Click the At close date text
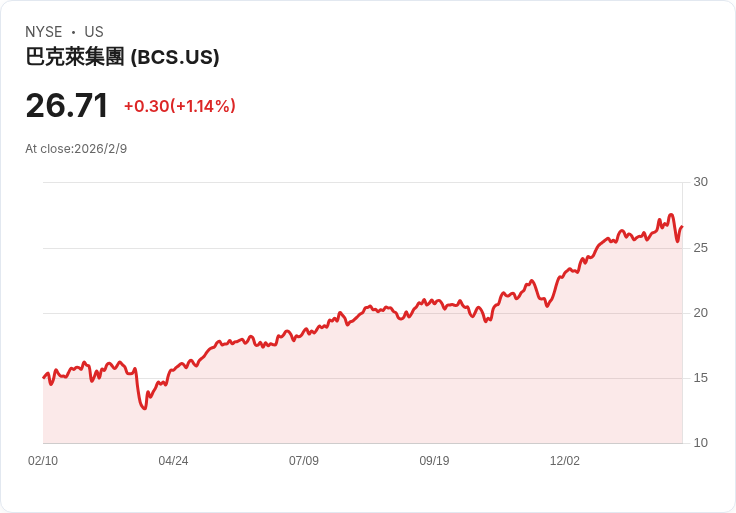 point(76,149)
